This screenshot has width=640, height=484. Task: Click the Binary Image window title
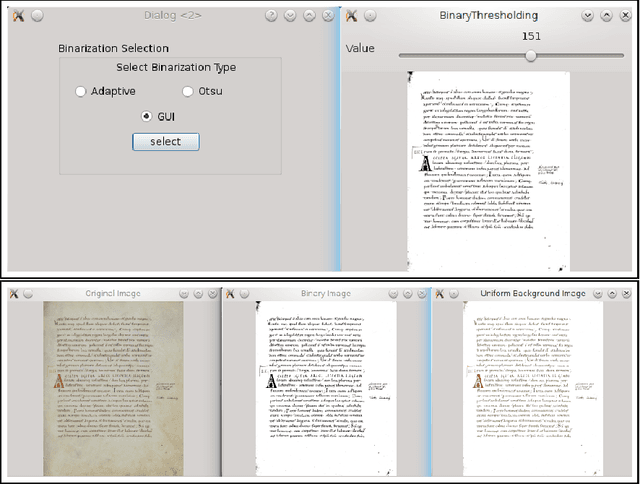point(326,293)
